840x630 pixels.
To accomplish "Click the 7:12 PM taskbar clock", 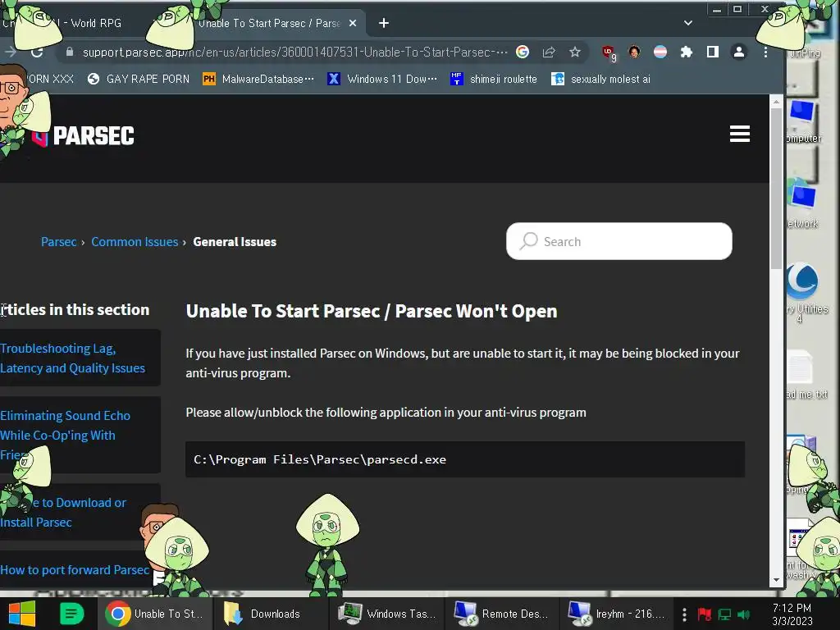I will point(792,614).
